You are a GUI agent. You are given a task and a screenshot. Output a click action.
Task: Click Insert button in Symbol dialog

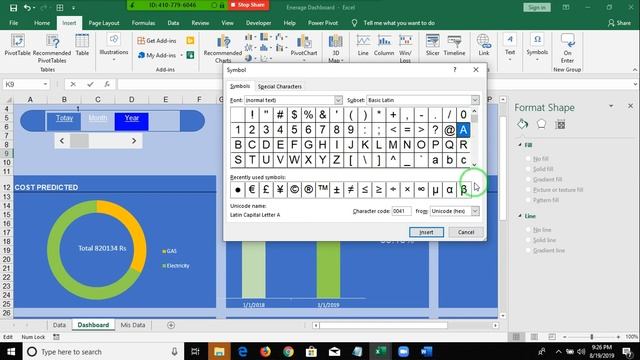click(x=427, y=232)
